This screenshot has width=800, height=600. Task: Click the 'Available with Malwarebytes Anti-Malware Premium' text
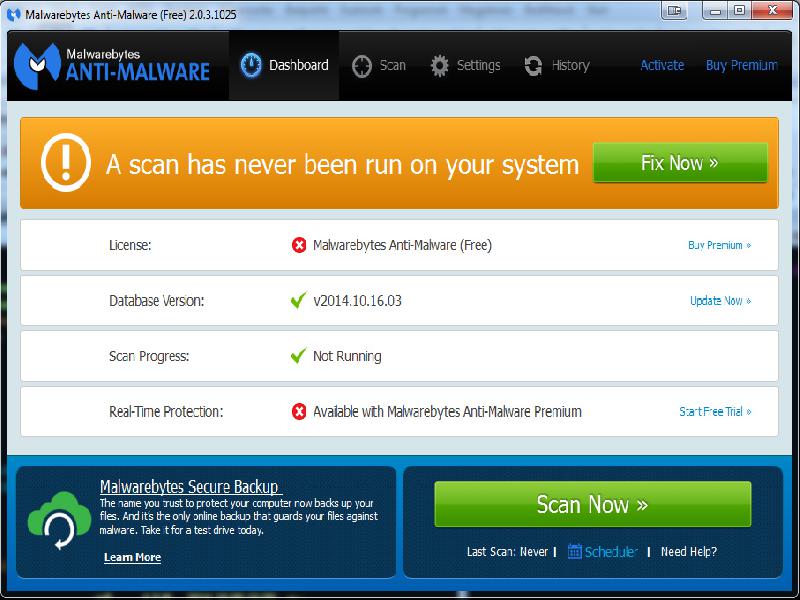click(x=447, y=412)
